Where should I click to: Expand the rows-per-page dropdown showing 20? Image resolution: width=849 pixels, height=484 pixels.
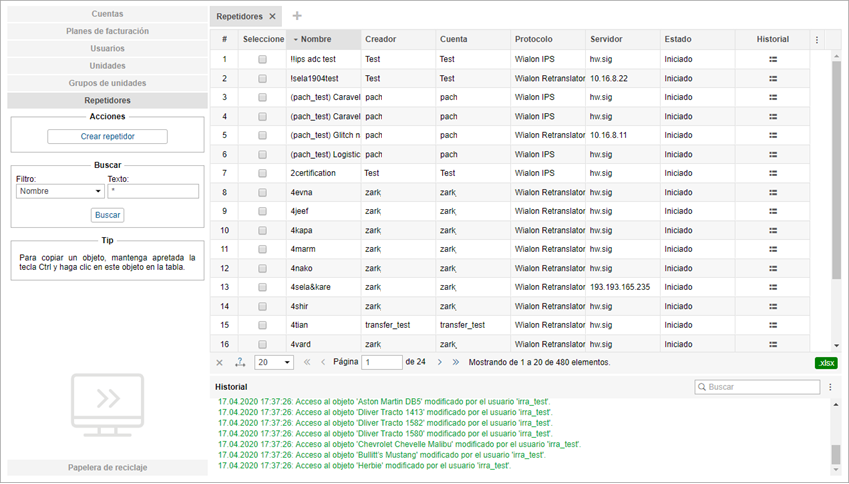274,362
